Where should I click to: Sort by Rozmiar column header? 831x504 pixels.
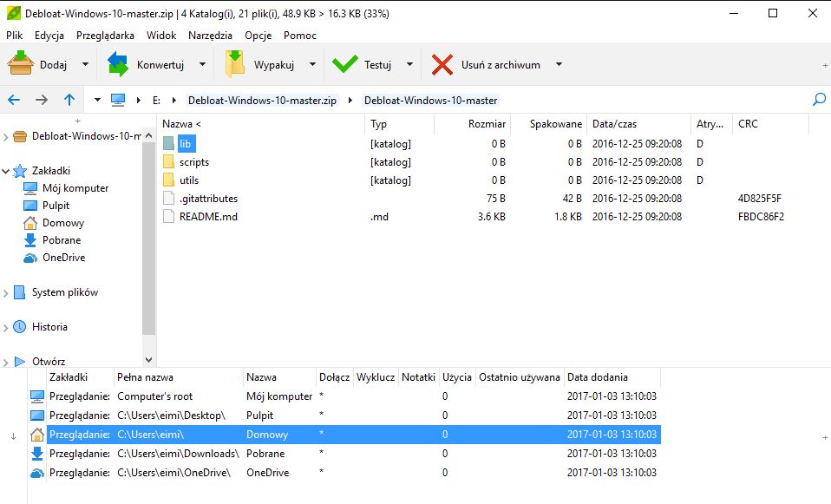(x=472, y=124)
